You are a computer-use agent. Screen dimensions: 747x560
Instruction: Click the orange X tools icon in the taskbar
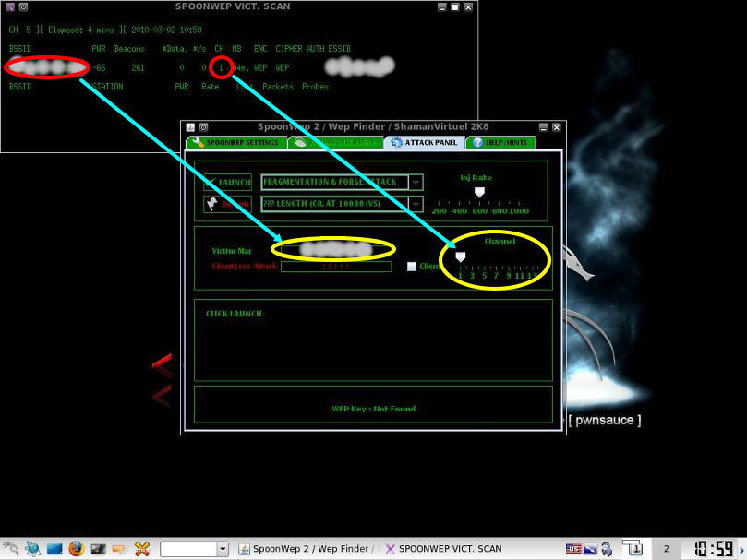142,549
